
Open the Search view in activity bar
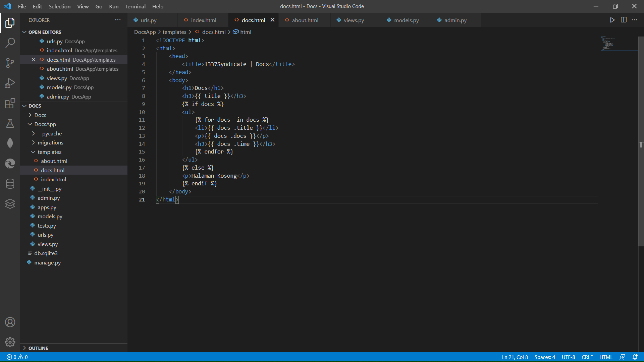point(10,43)
